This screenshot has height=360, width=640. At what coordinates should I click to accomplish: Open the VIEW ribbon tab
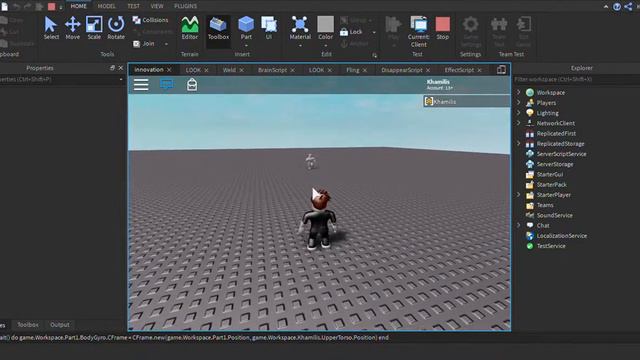157,6
